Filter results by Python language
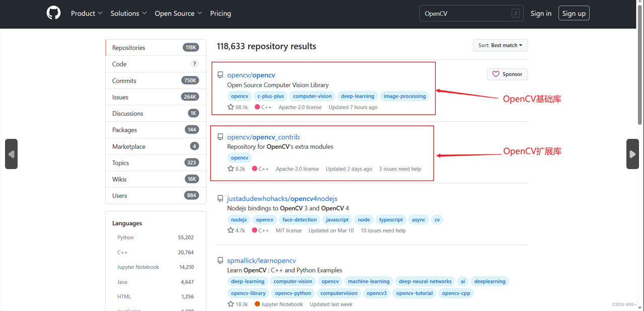 click(155, 238)
